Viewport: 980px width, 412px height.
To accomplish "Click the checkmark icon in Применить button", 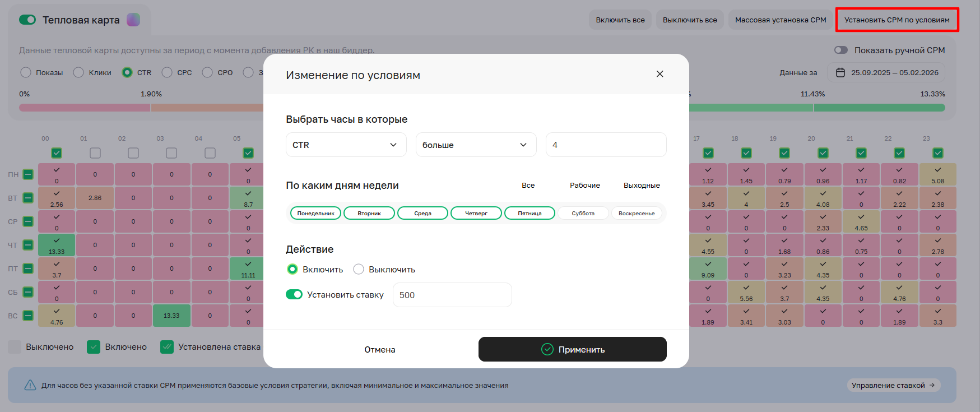I will pos(547,349).
